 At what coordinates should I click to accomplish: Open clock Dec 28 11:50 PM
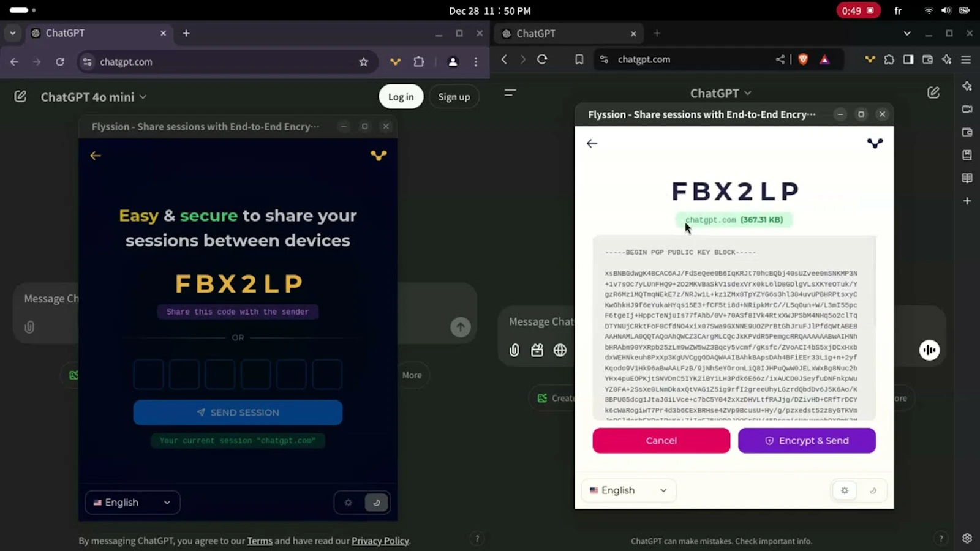point(490,10)
